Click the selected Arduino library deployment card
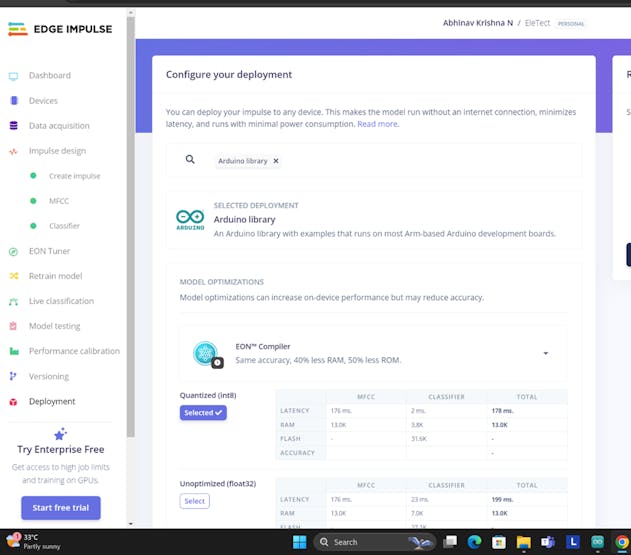The height and width of the screenshot is (555, 631). 374,220
